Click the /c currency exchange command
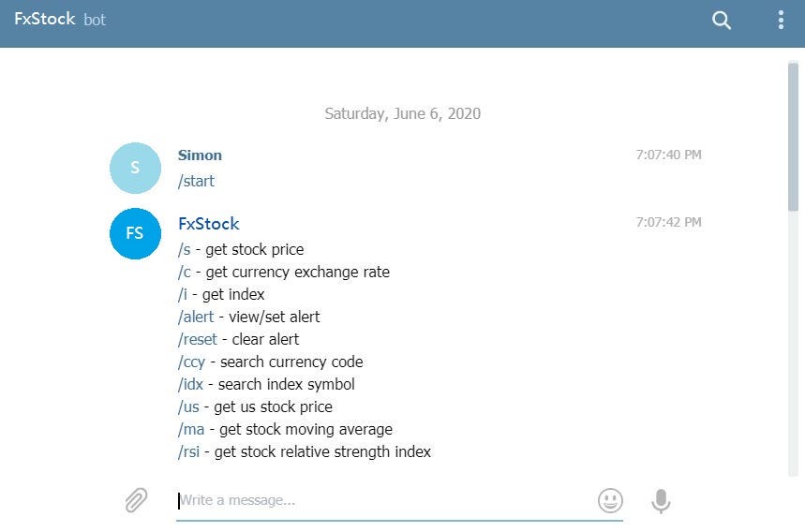This screenshot has height=532, width=805. pos(185,273)
